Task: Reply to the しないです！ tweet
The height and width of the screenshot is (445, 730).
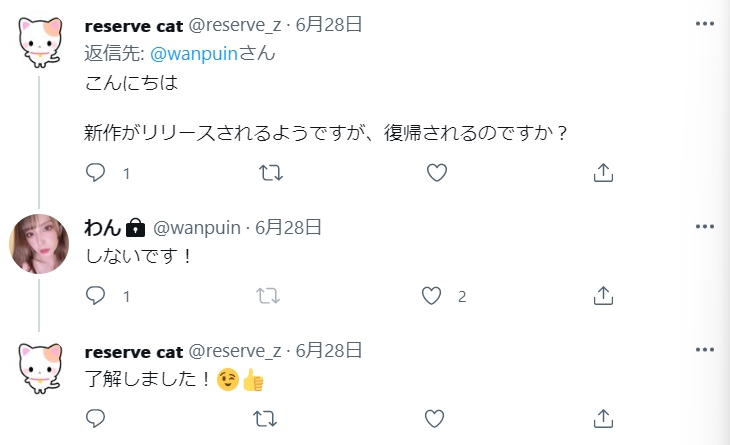Action: 96,296
